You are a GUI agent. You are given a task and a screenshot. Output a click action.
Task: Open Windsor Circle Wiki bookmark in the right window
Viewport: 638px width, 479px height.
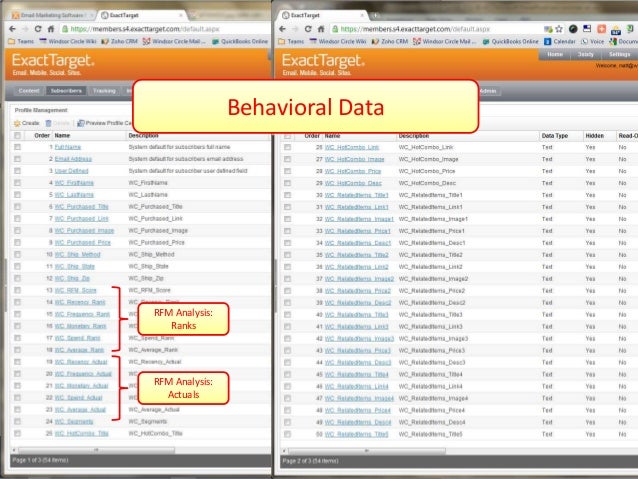(338, 42)
